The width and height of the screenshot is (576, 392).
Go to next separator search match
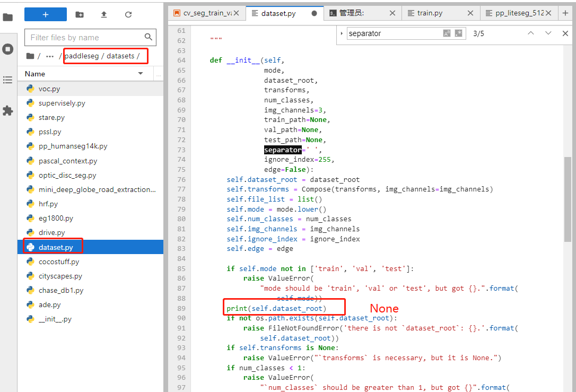tap(547, 33)
